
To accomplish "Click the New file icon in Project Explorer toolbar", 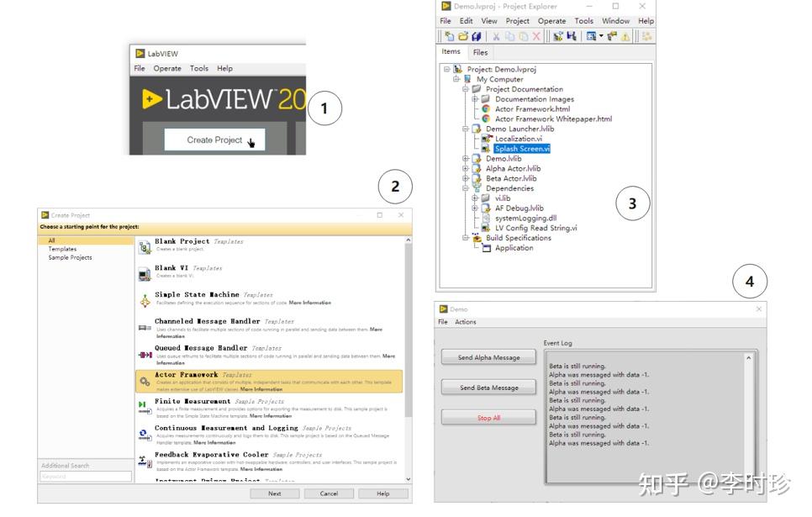I will click(450, 34).
